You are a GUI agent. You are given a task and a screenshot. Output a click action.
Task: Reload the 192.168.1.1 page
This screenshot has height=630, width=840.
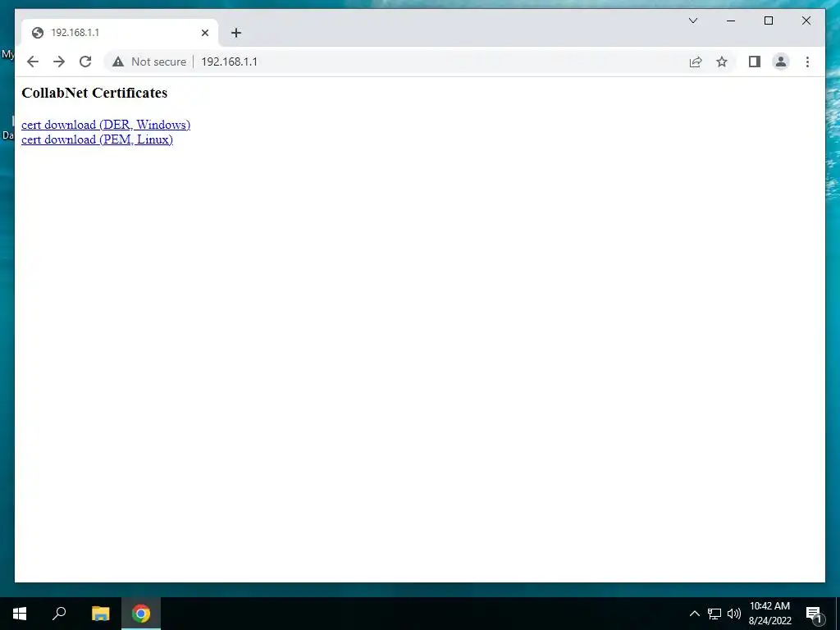click(x=85, y=62)
